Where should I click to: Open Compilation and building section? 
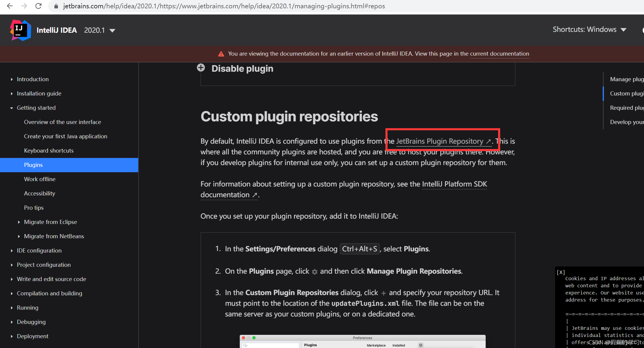pyautogui.click(x=49, y=293)
